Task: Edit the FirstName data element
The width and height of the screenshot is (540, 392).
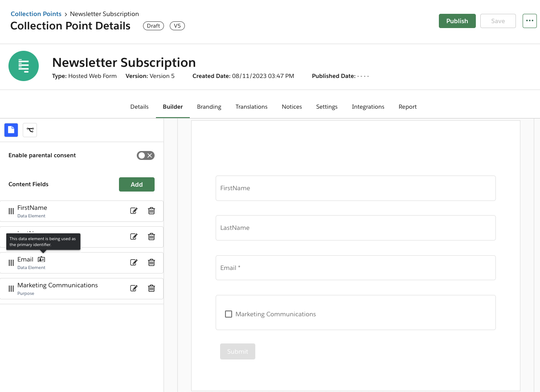Action: tap(134, 211)
